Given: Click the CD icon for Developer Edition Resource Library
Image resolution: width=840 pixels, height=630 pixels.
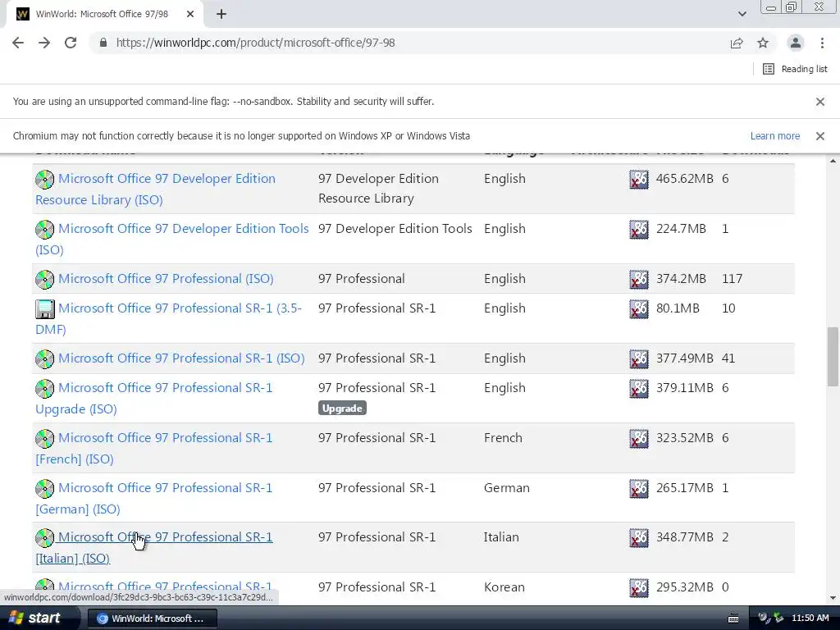Looking at the screenshot, I should pyautogui.click(x=45, y=180).
